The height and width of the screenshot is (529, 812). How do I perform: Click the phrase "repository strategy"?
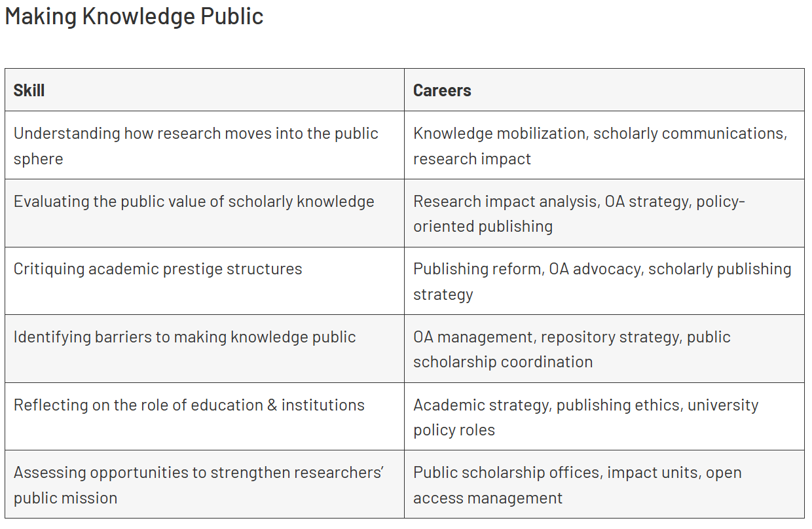pos(610,337)
